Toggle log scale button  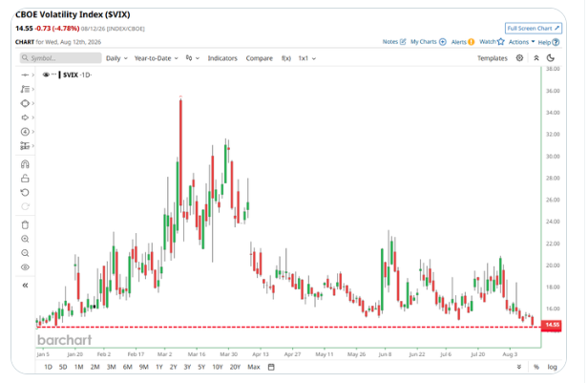pos(552,367)
